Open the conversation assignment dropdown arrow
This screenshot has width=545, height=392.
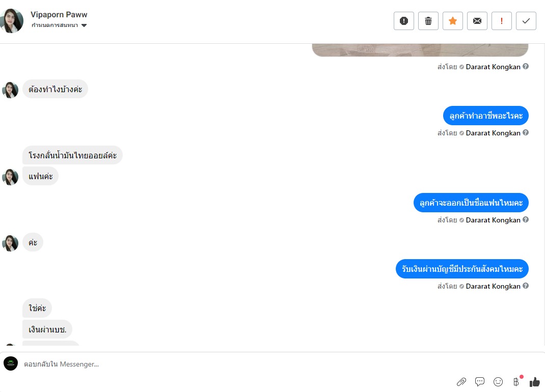(x=84, y=25)
